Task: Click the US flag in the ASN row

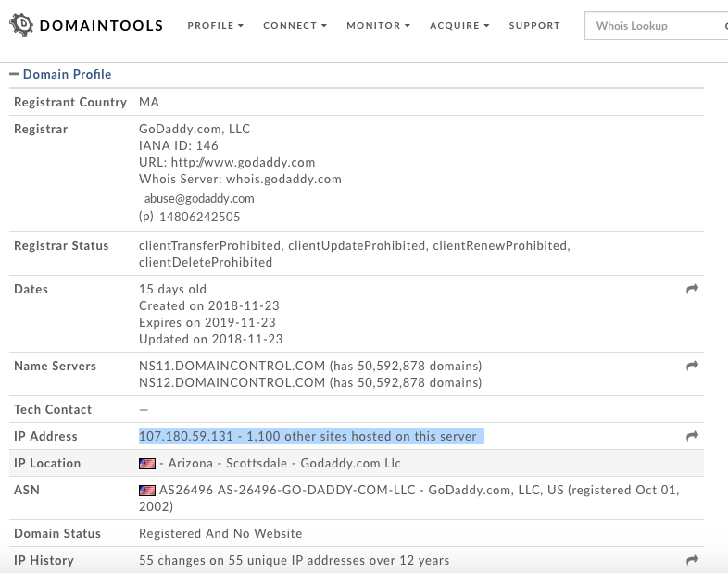Action: pyautogui.click(x=146, y=490)
